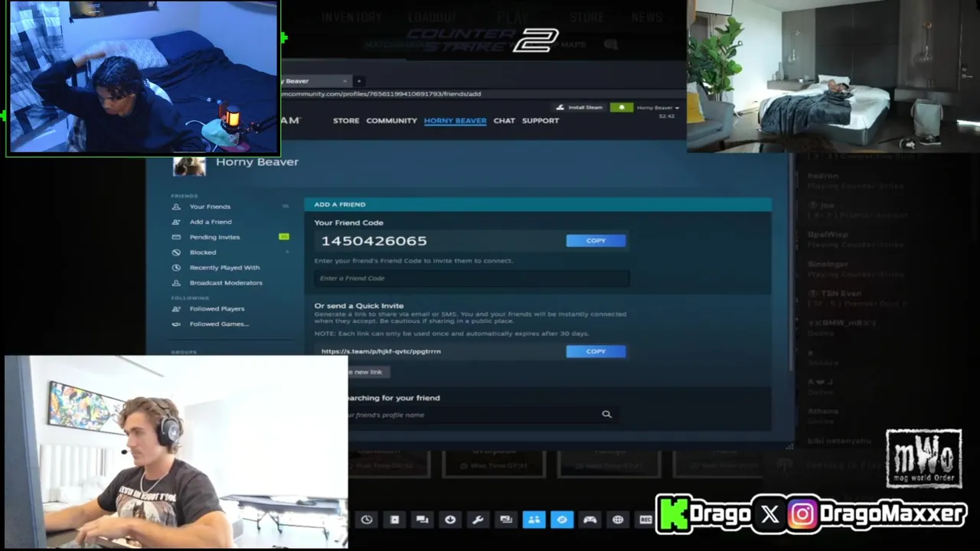Toggle the highlighted friends icon in the bottom toolbar

[x=534, y=520]
